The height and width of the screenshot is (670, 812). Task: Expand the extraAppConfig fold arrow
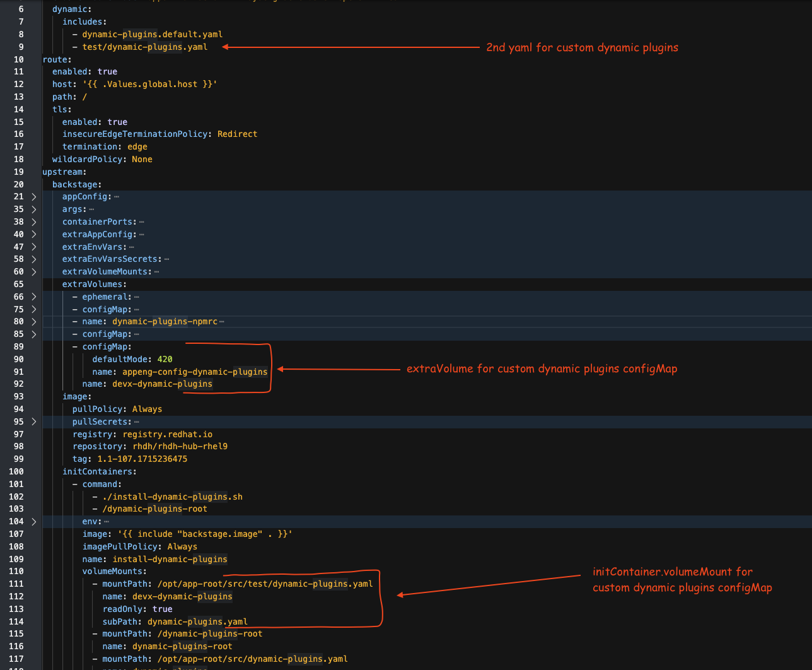[34, 235]
